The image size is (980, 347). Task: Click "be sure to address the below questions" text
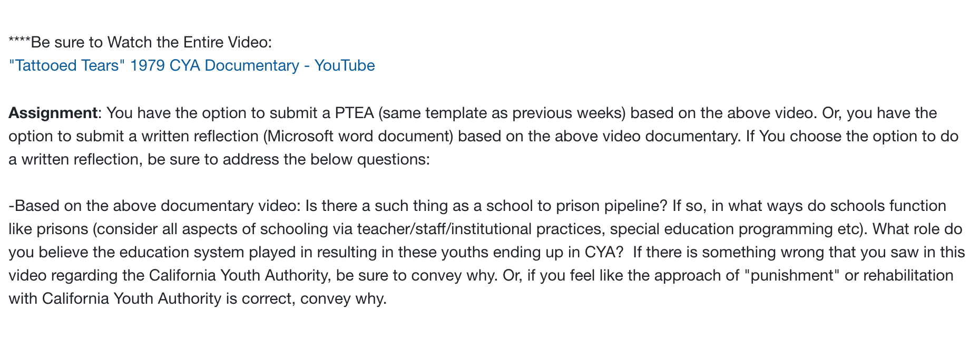click(x=289, y=160)
